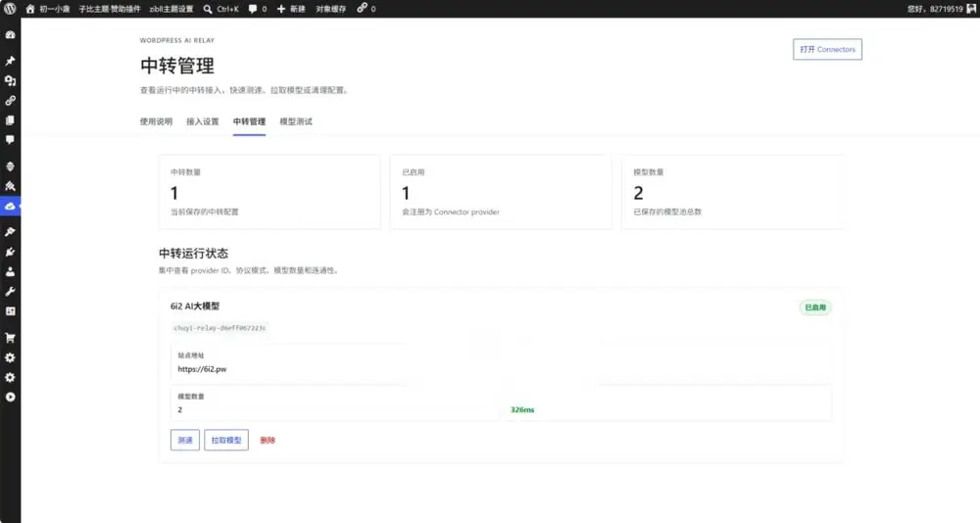Image resolution: width=980 pixels, height=523 pixels.
Task: Click the WordPress logo in admin bar
Action: click(10, 9)
